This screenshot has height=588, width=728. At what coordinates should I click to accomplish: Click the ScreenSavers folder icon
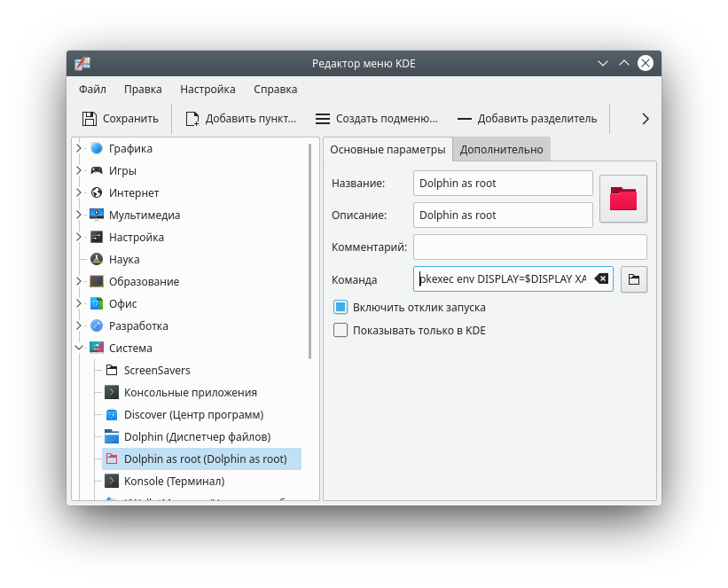[x=112, y=370]
